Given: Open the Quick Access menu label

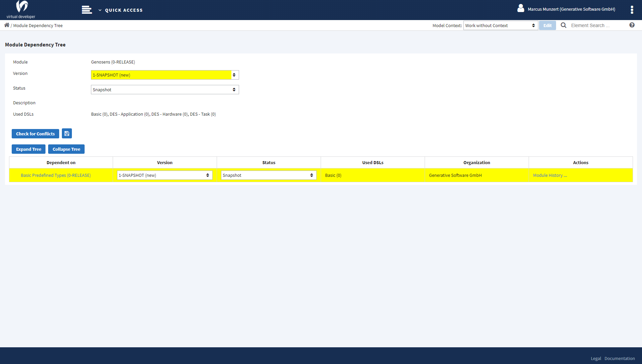Looking at the screenshot, I should tap(124, 10).
